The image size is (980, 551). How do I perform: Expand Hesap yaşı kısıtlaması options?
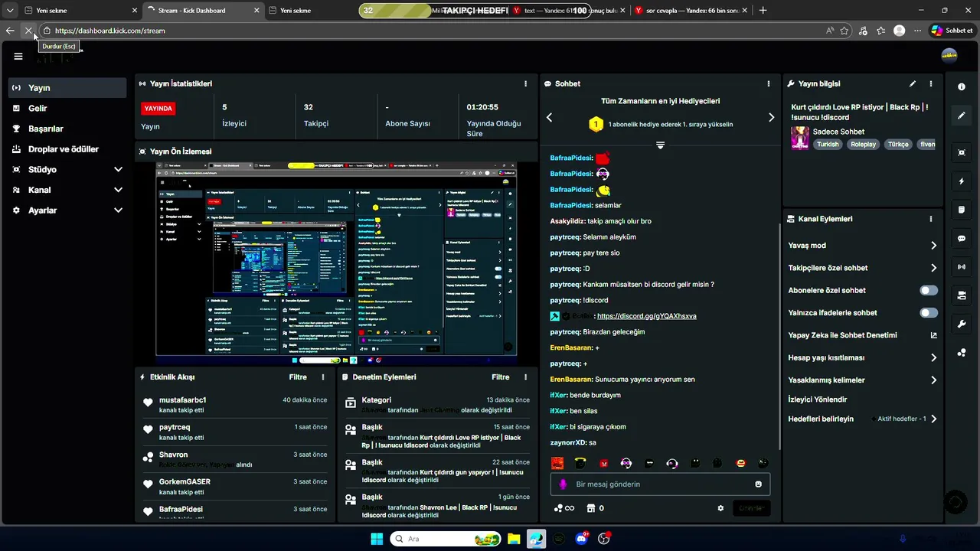pos(862,357)
